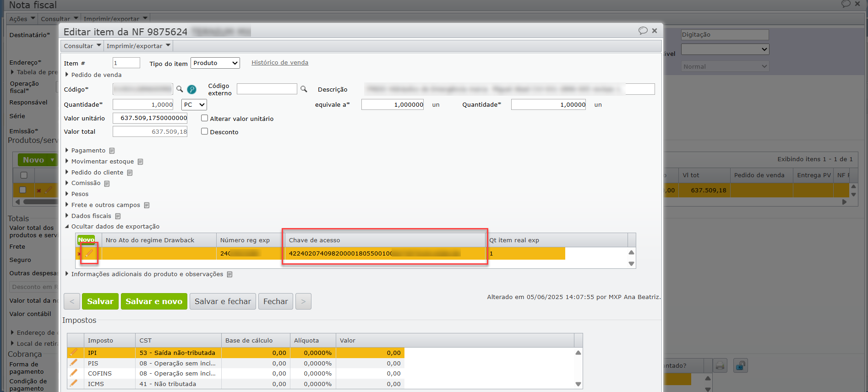This screenshot has height=392, width=868.
Task: Click the magnifier next to Código field
Action: pos(180,89)
